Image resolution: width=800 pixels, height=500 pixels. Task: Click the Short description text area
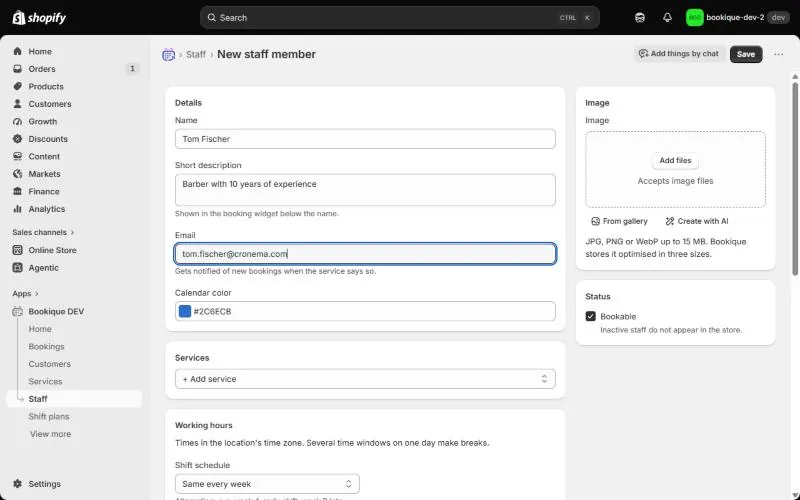pyautogui.click(x=365, y=190)
